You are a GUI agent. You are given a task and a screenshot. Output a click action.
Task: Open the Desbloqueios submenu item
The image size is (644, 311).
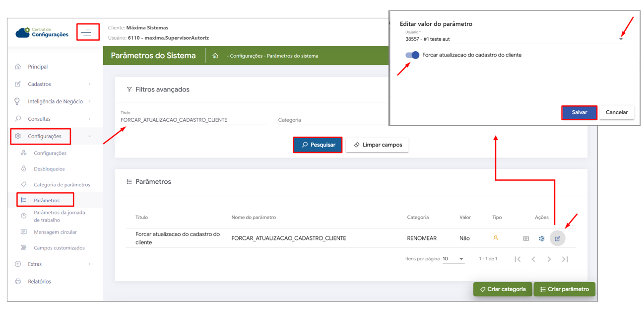49,169
